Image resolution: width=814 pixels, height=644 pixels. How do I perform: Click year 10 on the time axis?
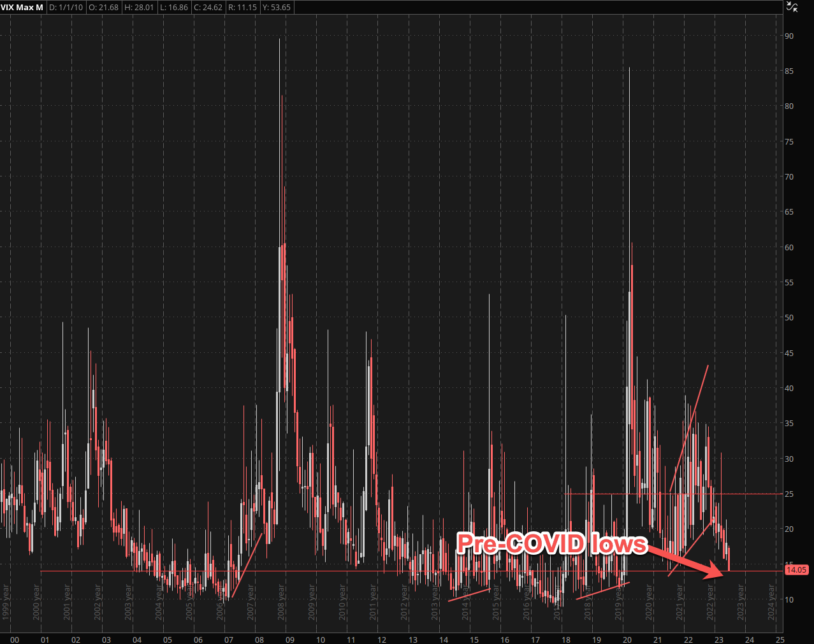point(320,640)
